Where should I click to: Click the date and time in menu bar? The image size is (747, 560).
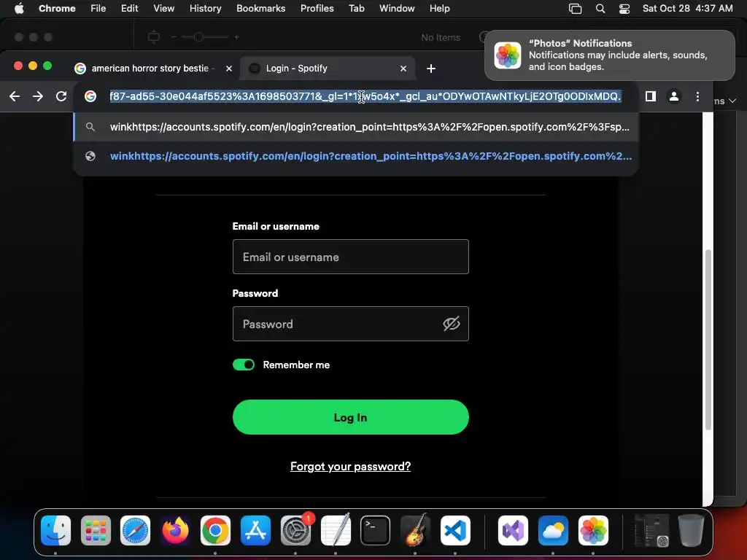(x=687, y=8)
